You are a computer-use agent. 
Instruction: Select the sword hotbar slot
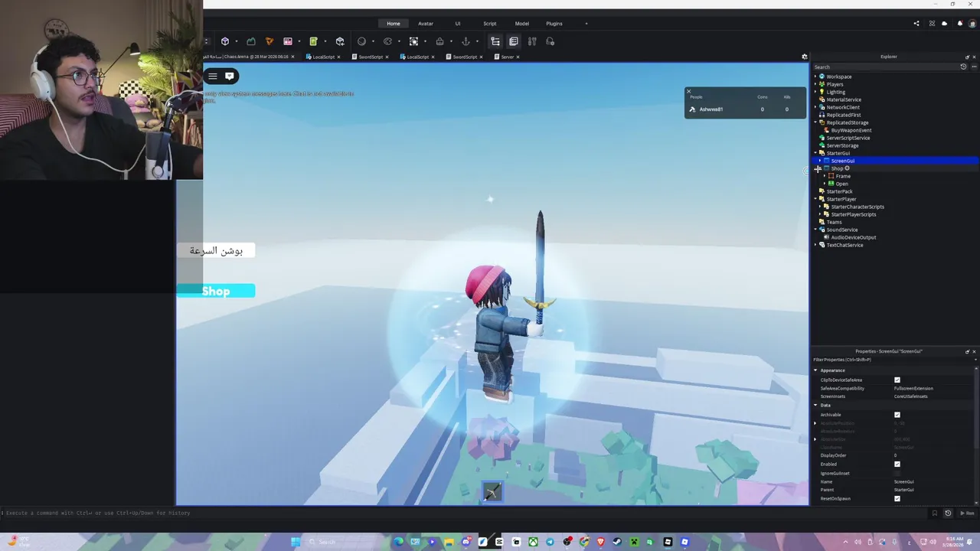tap(492, 491)
